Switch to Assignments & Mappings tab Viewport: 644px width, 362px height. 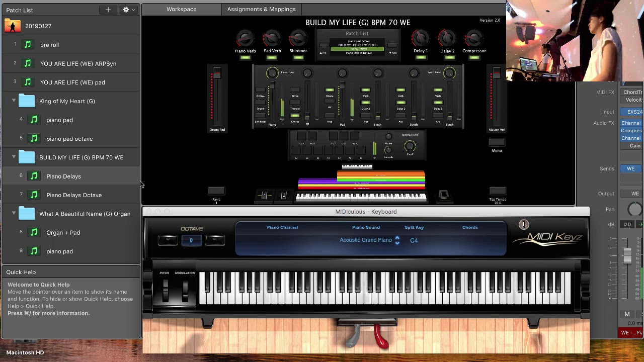click(x=261, y=9)
